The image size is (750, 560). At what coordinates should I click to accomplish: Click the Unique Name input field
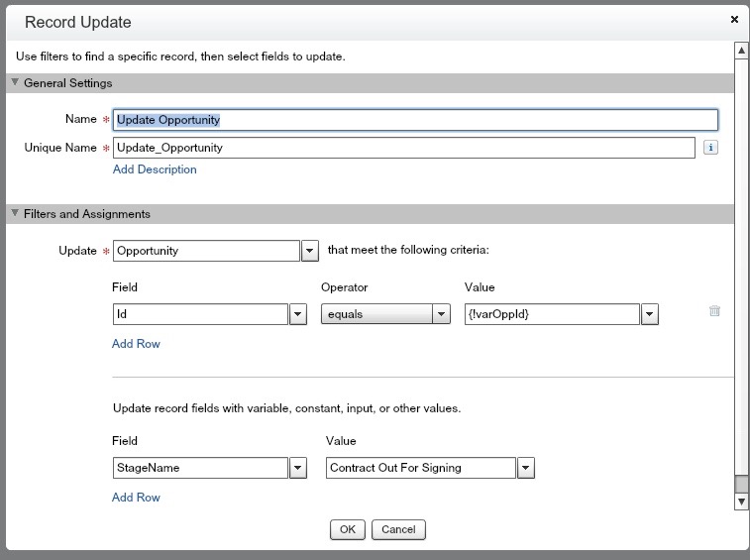(x=403, y=148)
